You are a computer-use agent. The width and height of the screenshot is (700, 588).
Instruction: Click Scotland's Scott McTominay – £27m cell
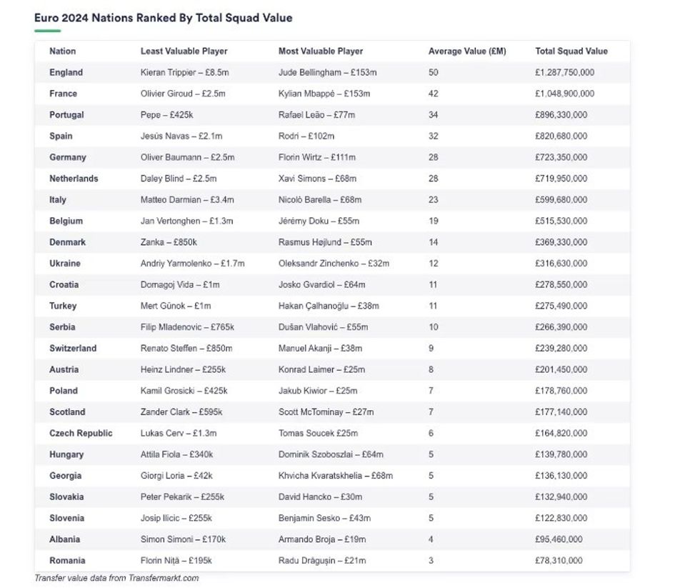(x=326, y=412)
